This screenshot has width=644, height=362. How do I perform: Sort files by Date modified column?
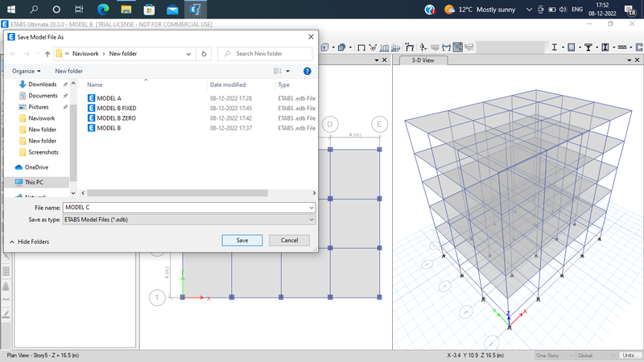pyautogui.click(x=228, y=84)
